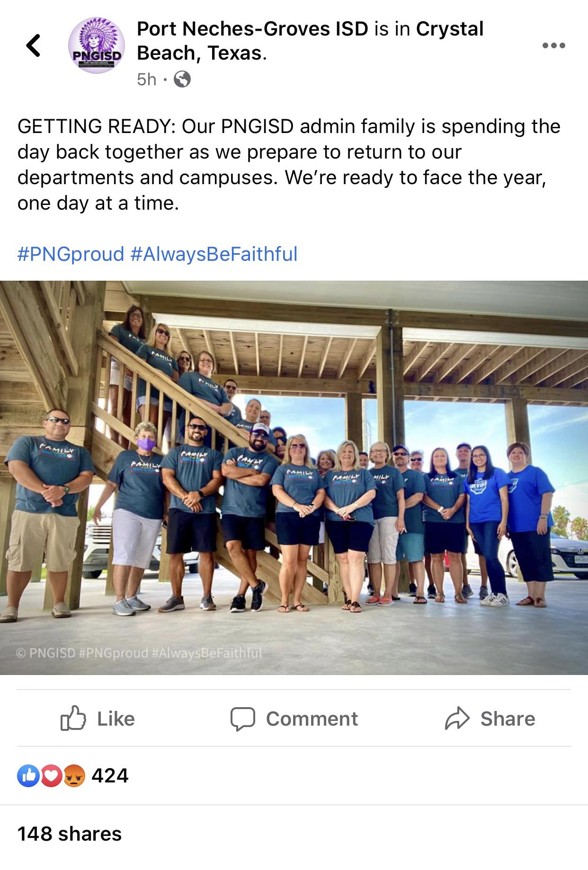
Task: Open the three-dot post options menu
Action: (554, 45)
